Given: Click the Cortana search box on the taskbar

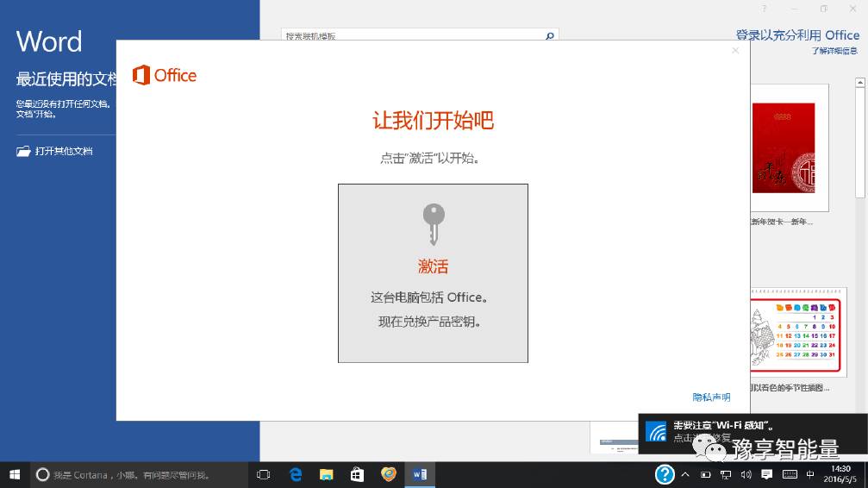Looking at the screenshot, I should (x=139, y=475).
